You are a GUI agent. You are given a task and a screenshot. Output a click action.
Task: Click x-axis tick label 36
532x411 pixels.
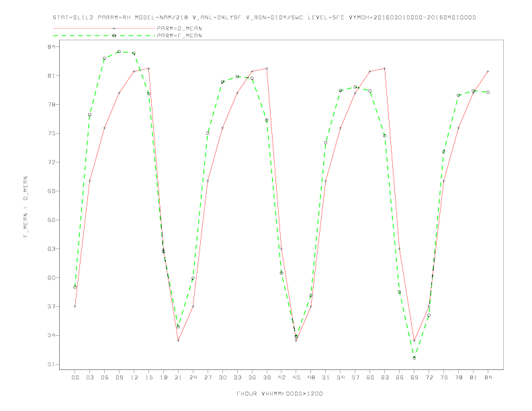[x=252, y=377]
